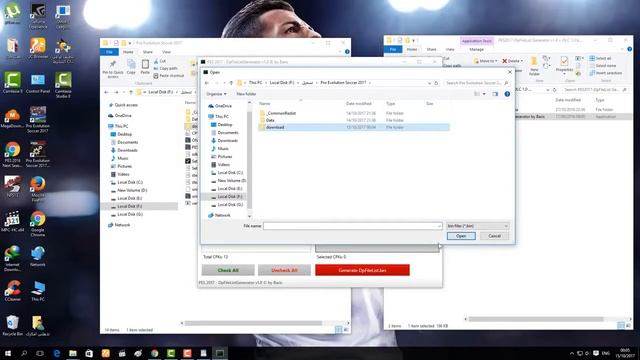Cancel the Open file dialog
Image resolution: width=640 pixels, height=360 pixels.
tap(494, 236)
